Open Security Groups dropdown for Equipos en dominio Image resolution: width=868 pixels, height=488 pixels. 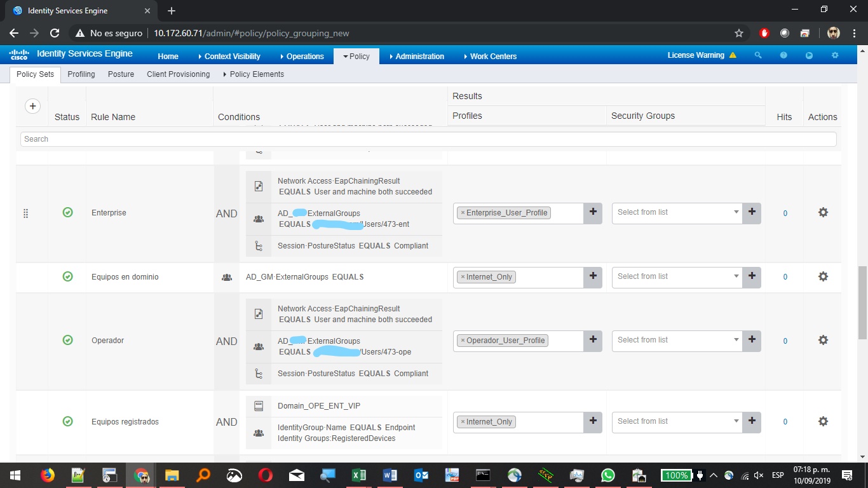pyautogui.click(x=677, y=277)
